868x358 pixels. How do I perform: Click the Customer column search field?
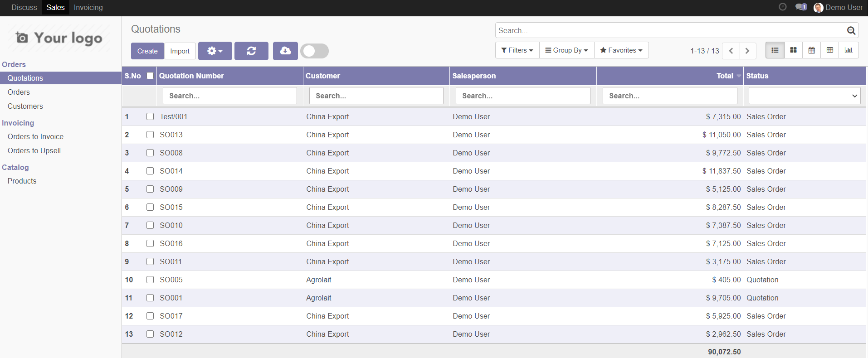tap(376, 96)
